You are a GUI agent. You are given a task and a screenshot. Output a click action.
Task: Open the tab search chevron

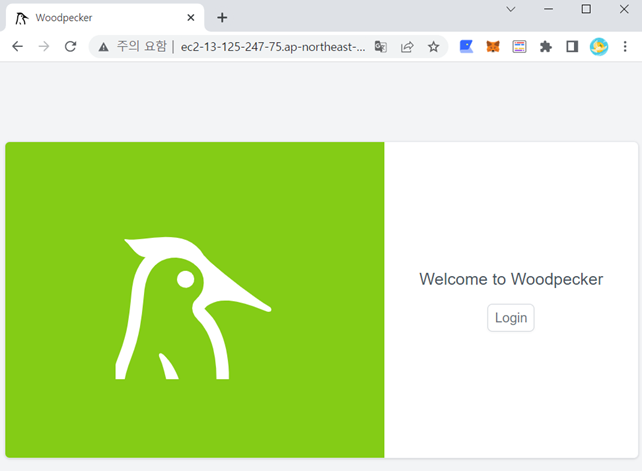pos(511,9)
